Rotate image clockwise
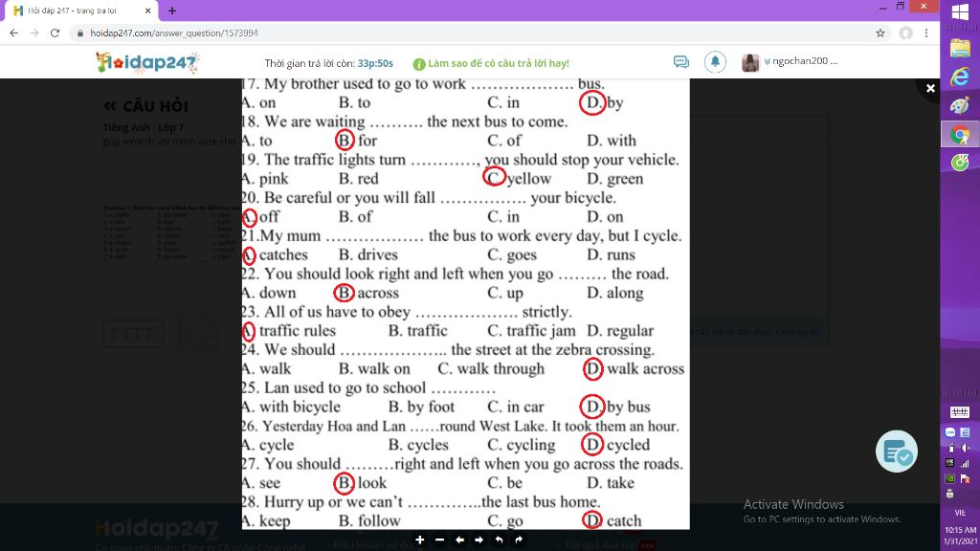Screen dimensions: 980x551 pos(519,540)
